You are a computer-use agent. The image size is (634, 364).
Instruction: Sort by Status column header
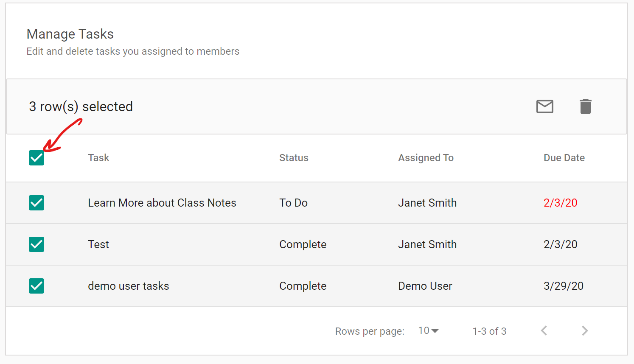point(294,158)
